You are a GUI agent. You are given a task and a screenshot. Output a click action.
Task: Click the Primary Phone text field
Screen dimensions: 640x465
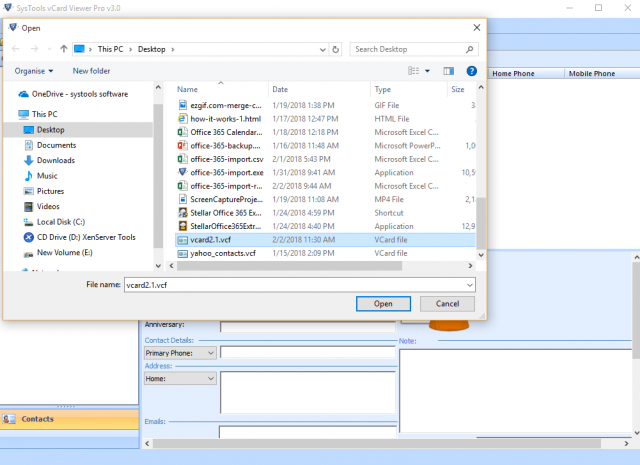pos(308,352)
